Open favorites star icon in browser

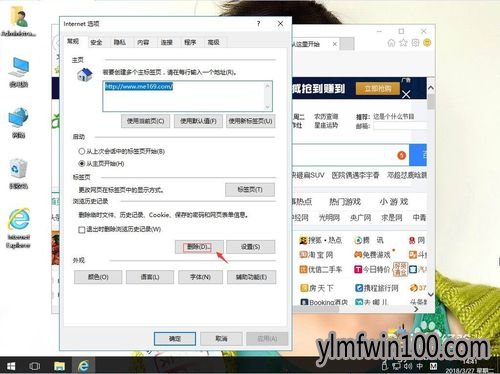[403, 43]
